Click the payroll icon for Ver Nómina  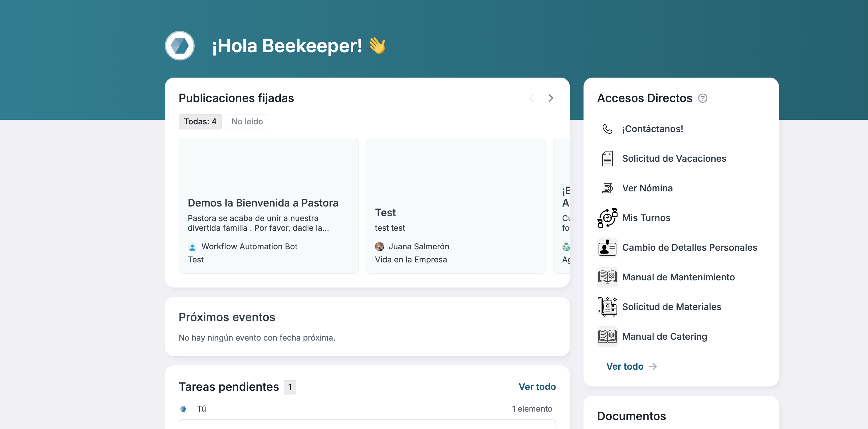pyautogui.click(x=607, y=188)
